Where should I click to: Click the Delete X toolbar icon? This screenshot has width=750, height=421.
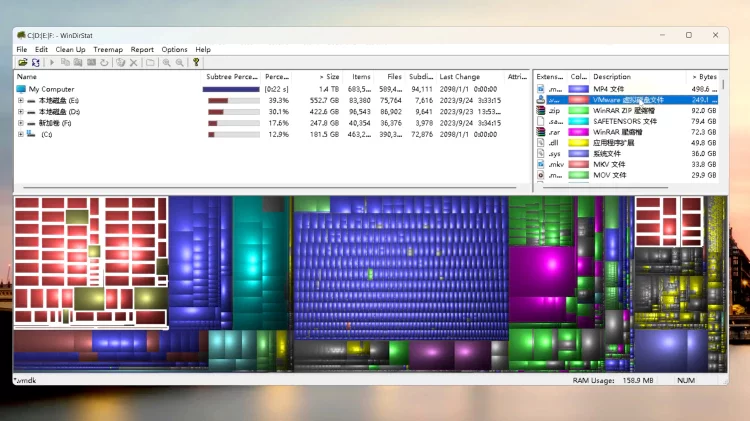click(133, 62)
